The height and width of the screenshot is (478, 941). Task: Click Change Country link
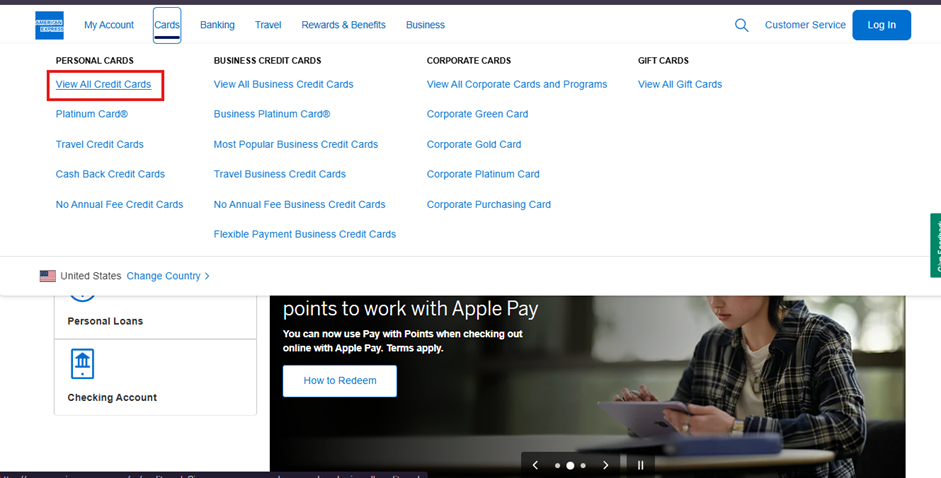point(167,276)
